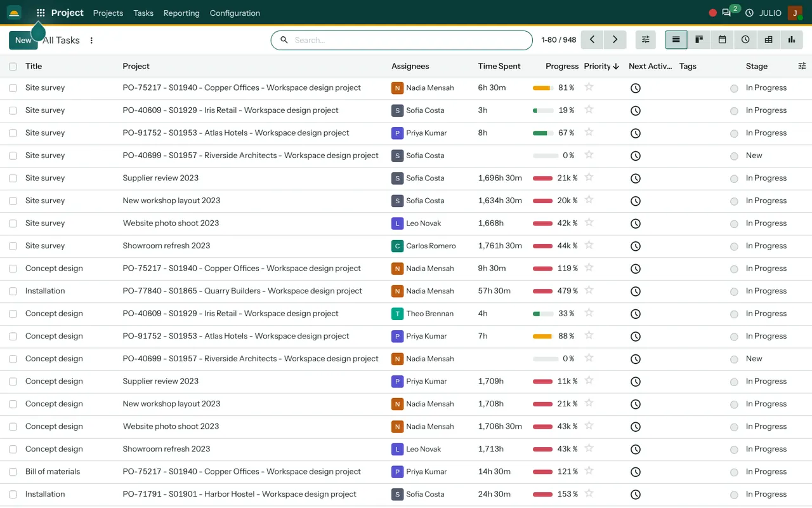Sort tasks by the Priority column header
The height and width of the screenshot is (508, 812).
coord(601,66)
